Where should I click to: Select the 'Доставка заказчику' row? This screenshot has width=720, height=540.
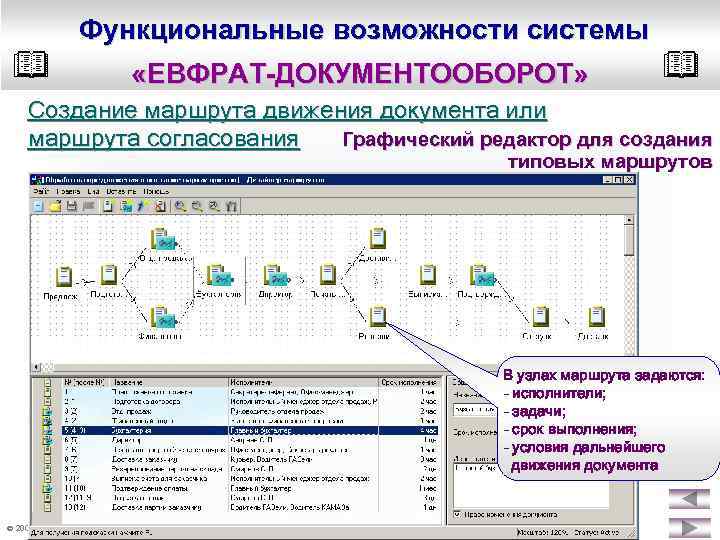[250, 459]
